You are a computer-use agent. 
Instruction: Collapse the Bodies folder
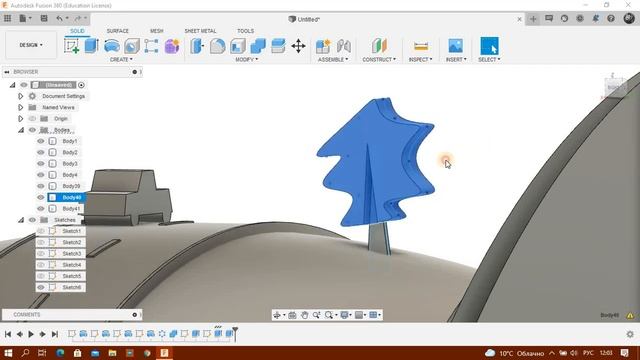[x=21, y=130]
